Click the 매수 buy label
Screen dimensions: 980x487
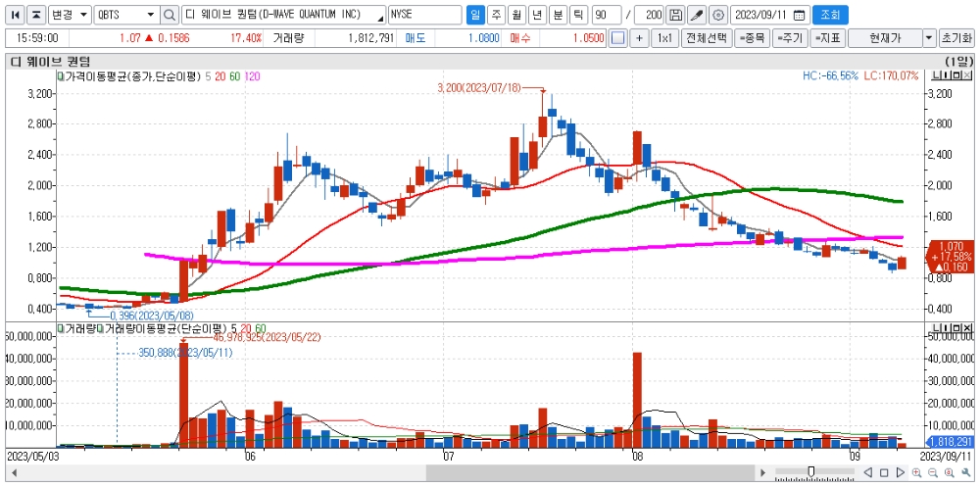click(x=520, y=38)
